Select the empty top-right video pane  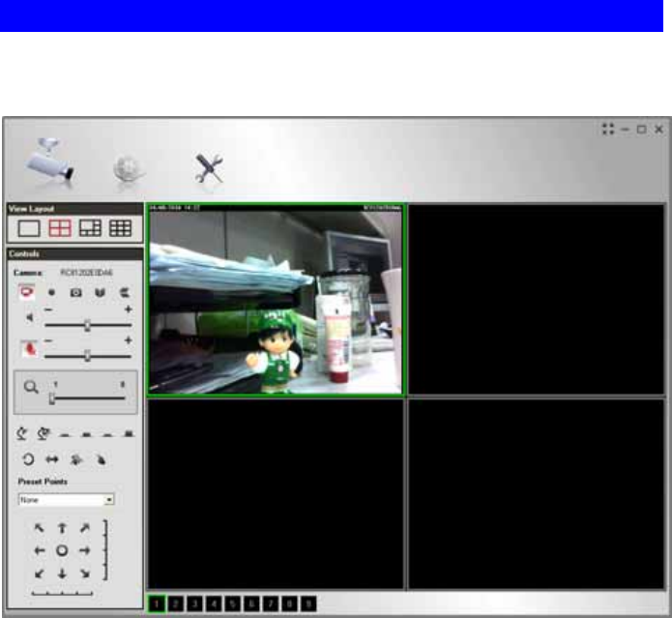[536, 300]
